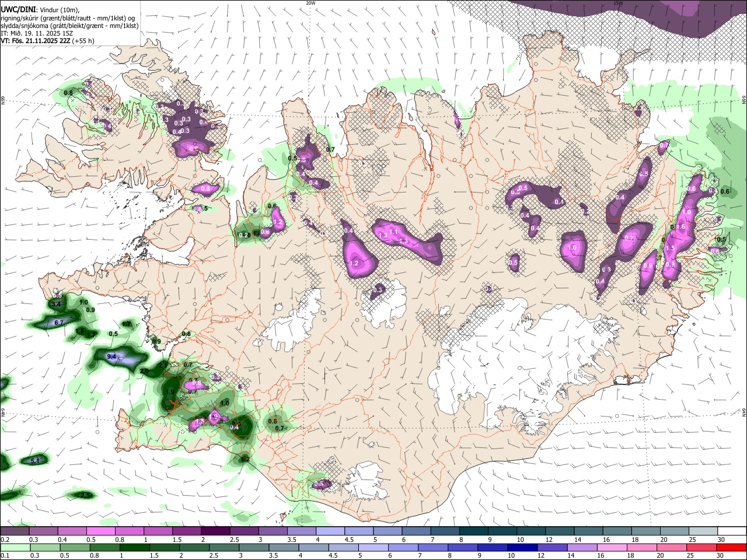
Task: Select the dark teal 9 swatch in snow legend
Action: click(502, 531)
